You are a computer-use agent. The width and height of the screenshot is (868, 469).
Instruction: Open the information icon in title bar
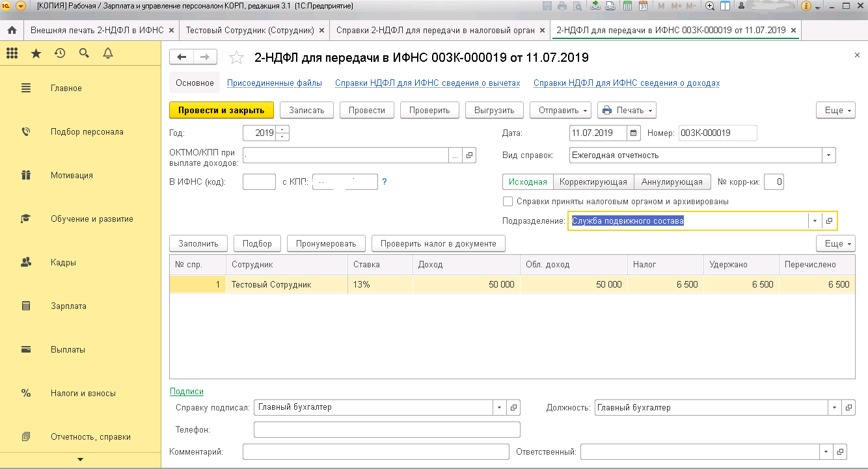point(807,7)
